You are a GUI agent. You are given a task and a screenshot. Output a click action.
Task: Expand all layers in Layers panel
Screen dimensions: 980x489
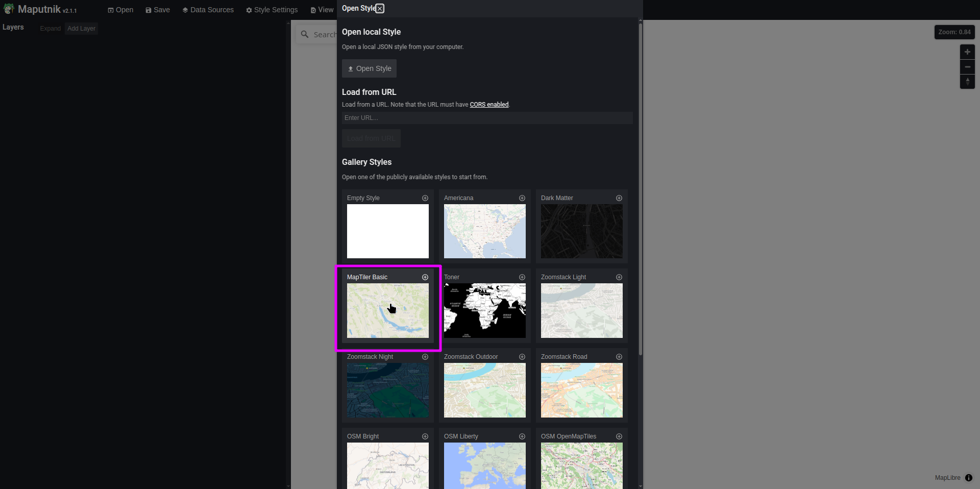(50, 29)
